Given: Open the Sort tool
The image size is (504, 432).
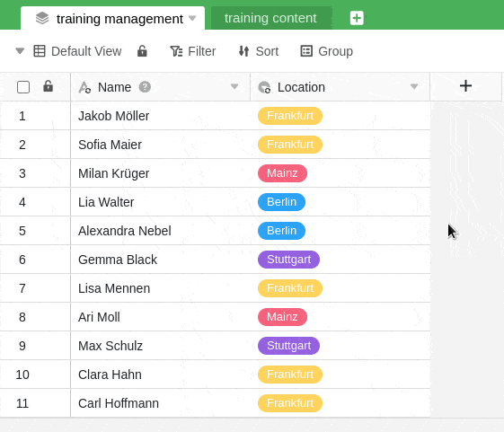Looking at the screenshot, I should [259, 51].
